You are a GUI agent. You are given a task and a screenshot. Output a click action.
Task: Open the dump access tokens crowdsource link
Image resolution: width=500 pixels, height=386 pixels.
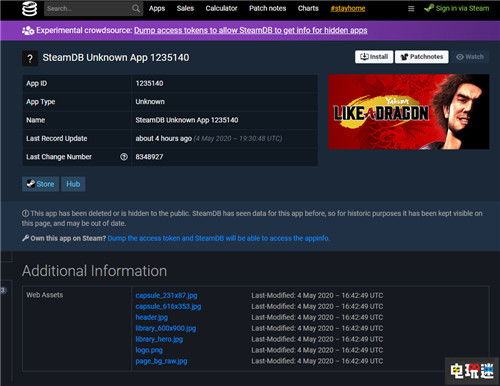pos(251,30)
